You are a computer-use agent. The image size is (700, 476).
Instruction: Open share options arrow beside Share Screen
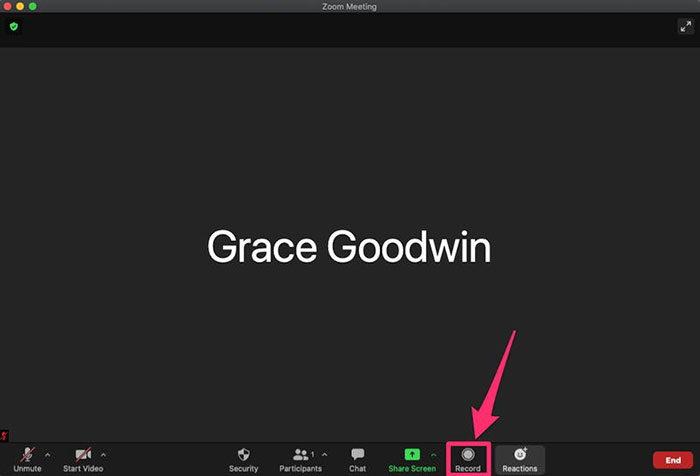[x=433, y=454]
